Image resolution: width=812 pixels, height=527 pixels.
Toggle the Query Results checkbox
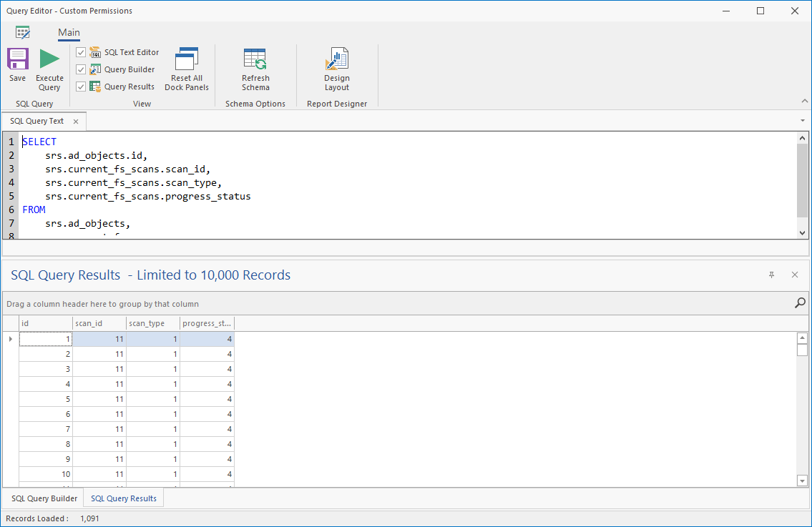coord(81,87)
